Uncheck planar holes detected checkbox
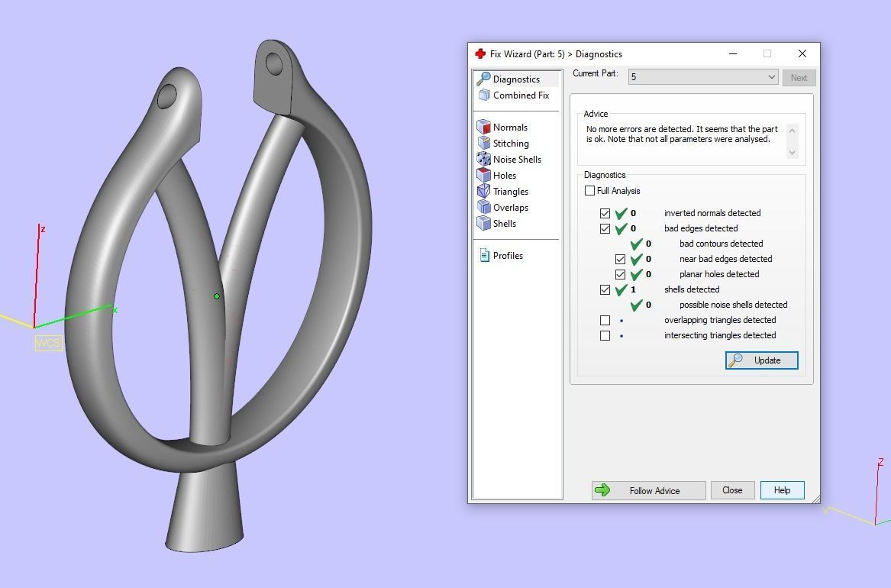891x588 pixels. coord(621,274)
